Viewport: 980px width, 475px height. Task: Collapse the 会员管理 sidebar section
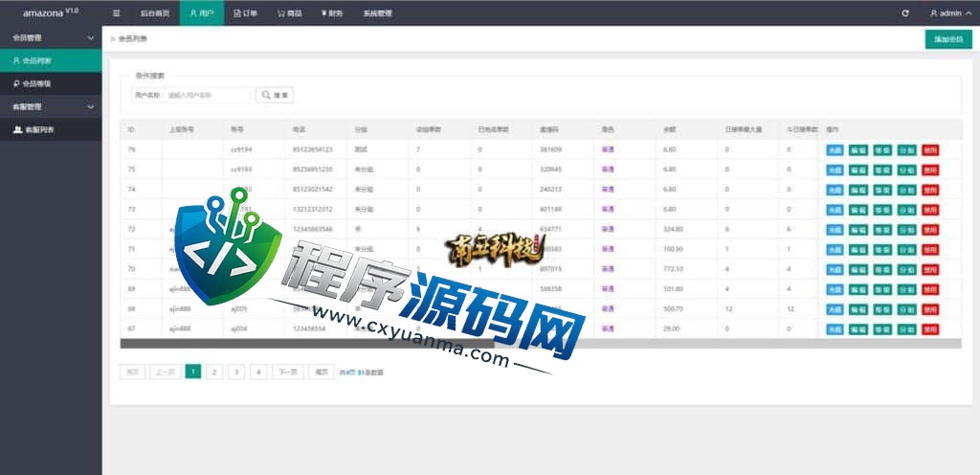pyautogui.click(x=51, y=38)
